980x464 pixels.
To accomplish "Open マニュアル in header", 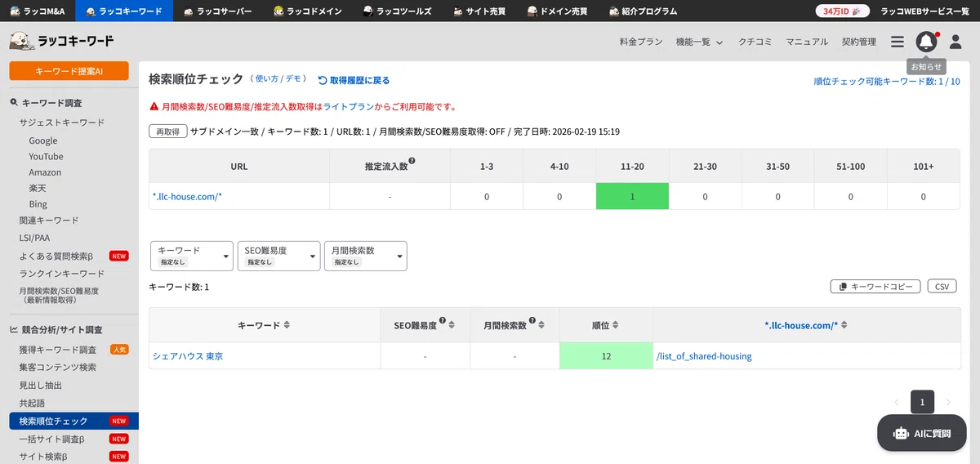I will click(807, 42).
